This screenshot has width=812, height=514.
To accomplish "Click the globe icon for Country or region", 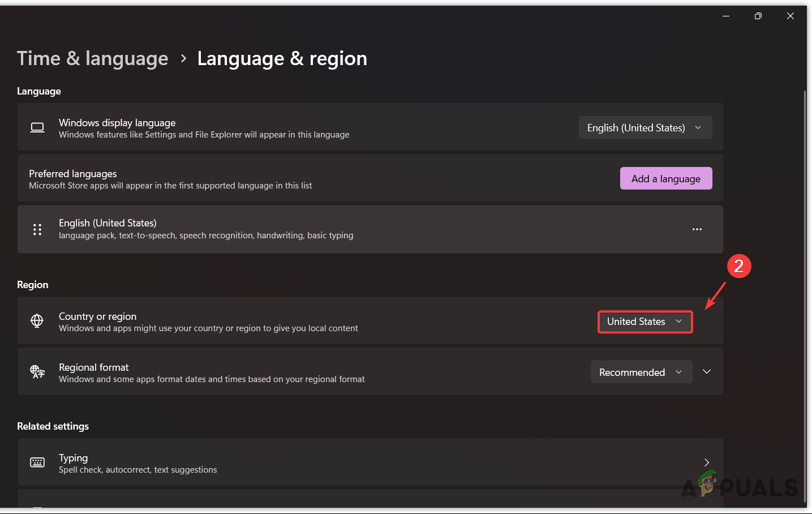I will (x=37, y=321).
